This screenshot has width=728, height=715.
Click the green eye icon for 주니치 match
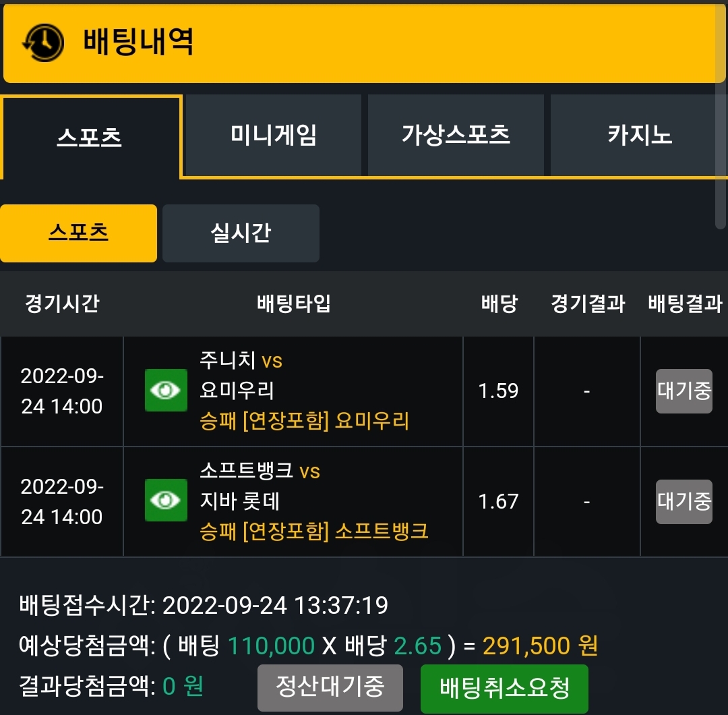point(166,391)
